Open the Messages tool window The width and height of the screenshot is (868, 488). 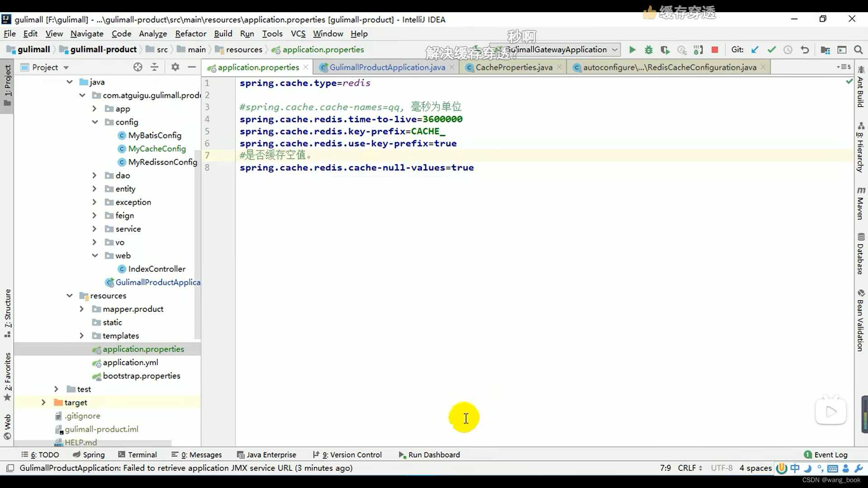[x=197, y=455]
